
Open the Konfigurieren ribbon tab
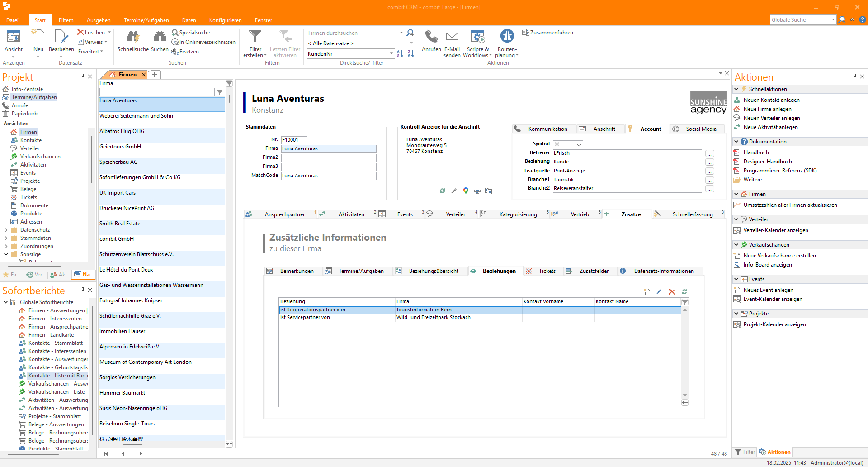point(225,20)
